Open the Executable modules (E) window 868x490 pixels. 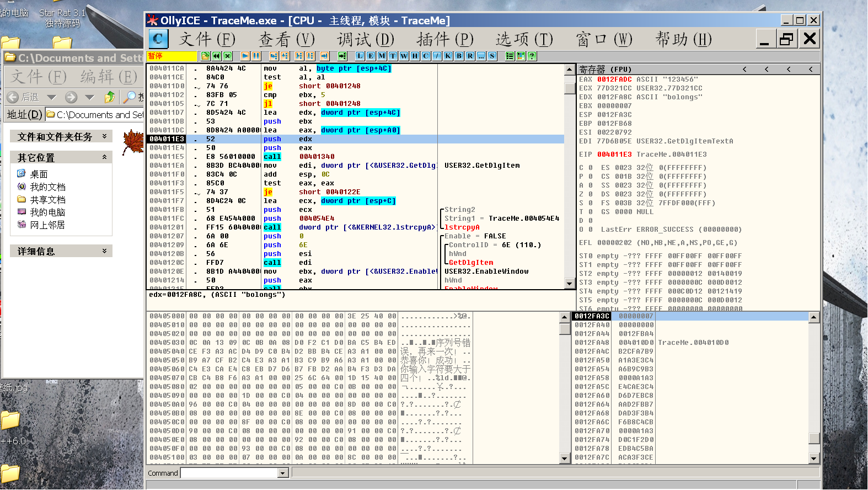pos(371,56)
